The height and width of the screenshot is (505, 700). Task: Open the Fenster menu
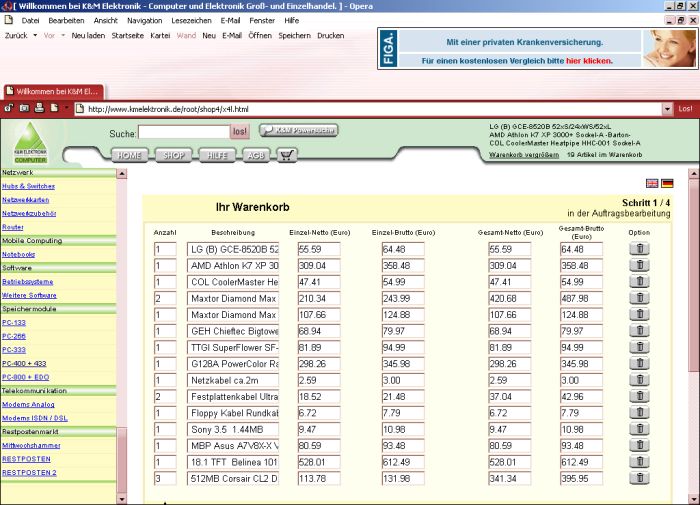click(x=262, y=21)
